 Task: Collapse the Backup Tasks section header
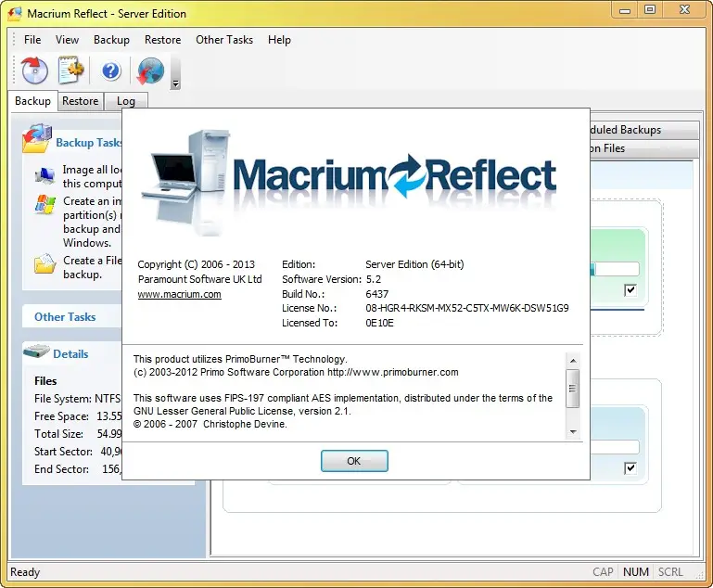[89, 143]
